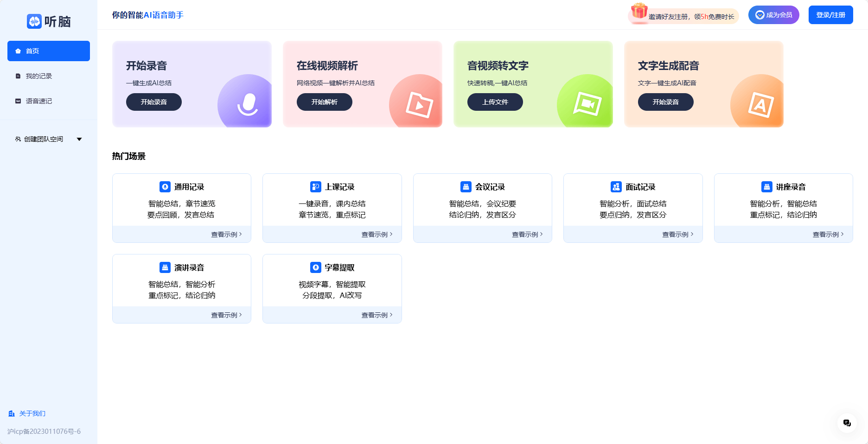The height and width of the screenshot is (444, 868).
Task: Click the 面试记录 people icon
Action: pos(616,186)
